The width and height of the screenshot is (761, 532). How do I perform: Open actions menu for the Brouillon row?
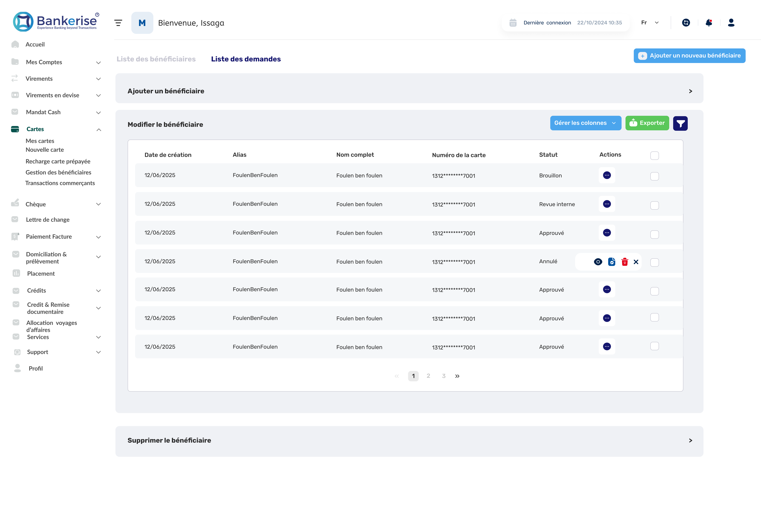(x=607, y=175)
